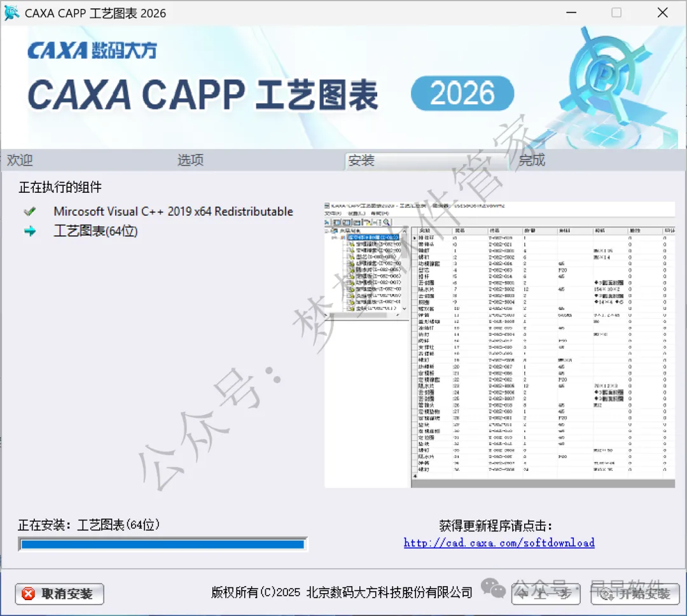Open the cad.caxa.com/softdownload link
The width and height of the screenshot is (687, 616).
499,543
